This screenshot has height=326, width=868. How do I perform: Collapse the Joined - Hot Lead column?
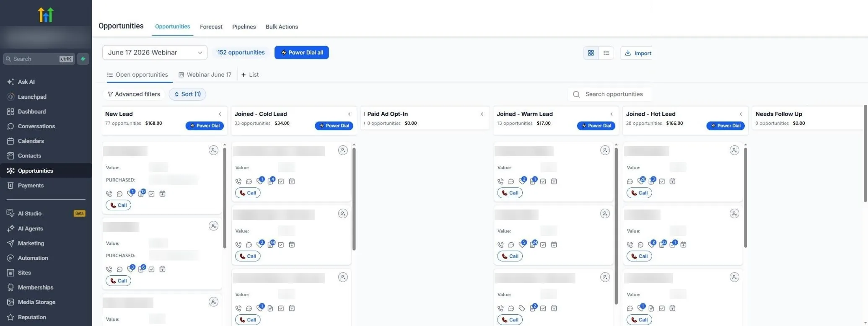[x=741, y=114]
